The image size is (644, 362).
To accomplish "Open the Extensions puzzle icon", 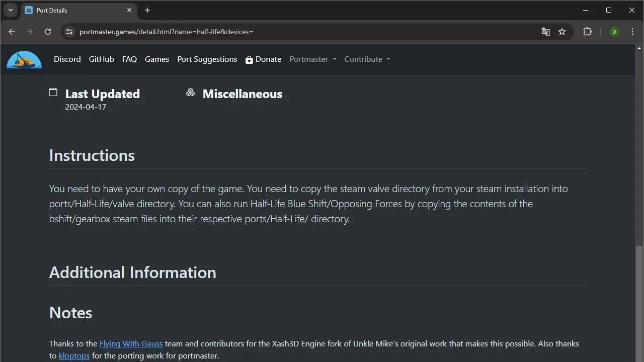I will point(587,32).
